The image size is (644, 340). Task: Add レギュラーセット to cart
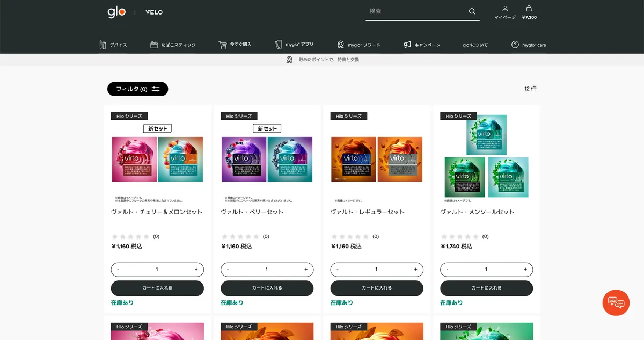click(377, 288)
